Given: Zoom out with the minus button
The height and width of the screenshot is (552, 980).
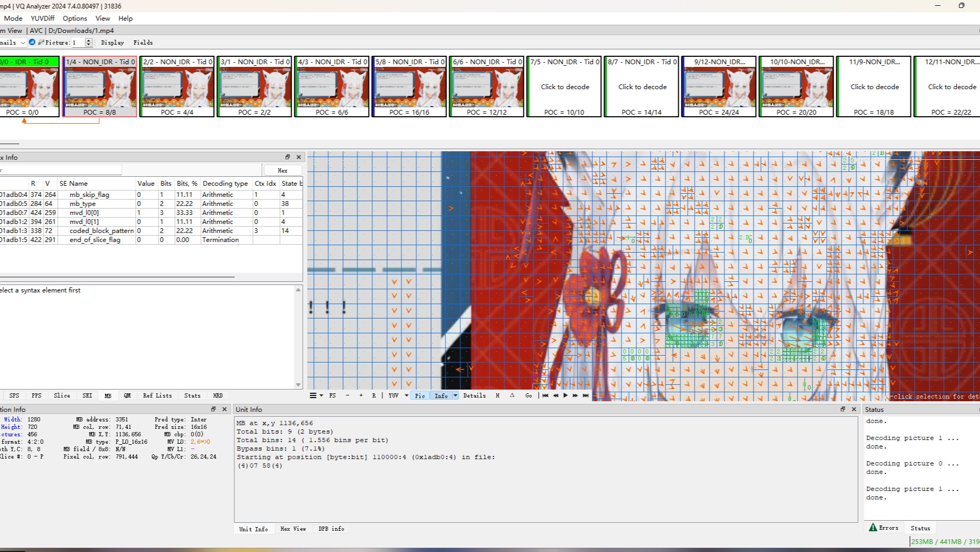Looking at the screenshot, I should pyautogui.click(x=347, y=395).
